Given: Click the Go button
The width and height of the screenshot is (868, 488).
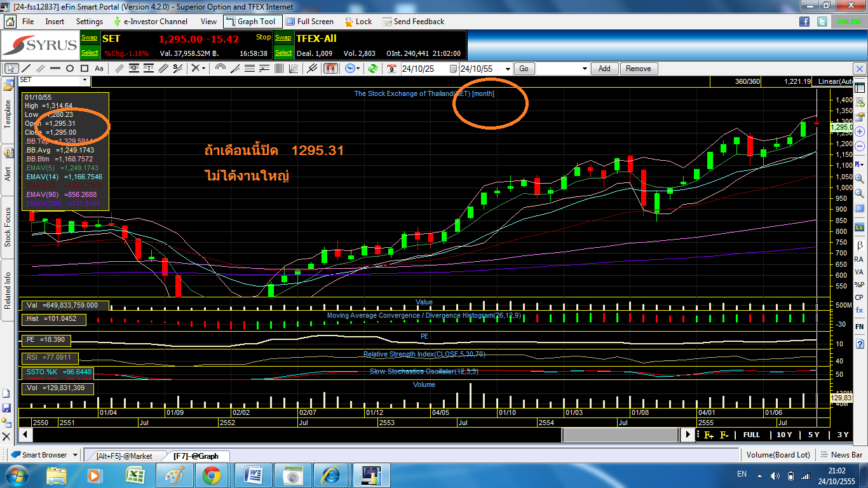Looking at the screenshot, I should (x=524, y=69).
